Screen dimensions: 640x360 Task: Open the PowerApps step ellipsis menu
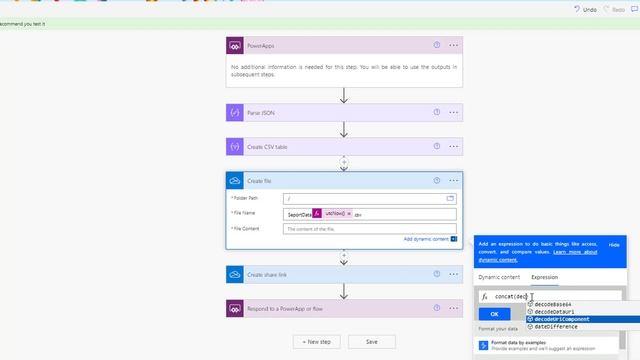tap(453, 45)
